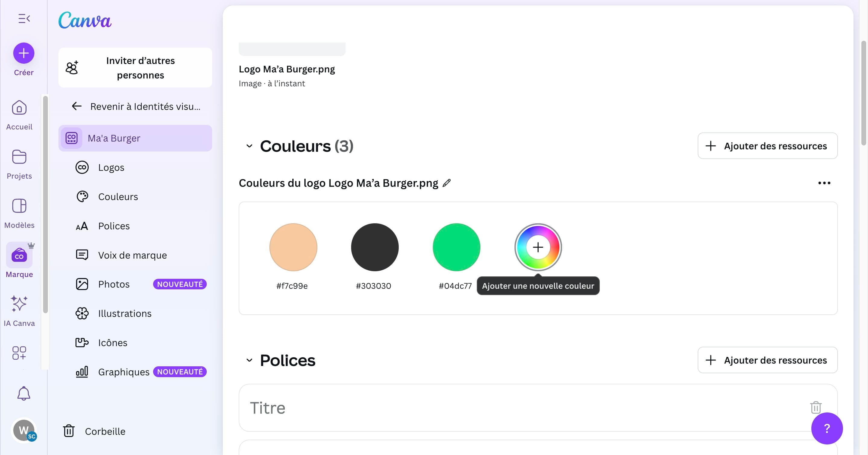Screen dimensions: 868x455
Task: Open the more options menu for colors
Action: 824,183
